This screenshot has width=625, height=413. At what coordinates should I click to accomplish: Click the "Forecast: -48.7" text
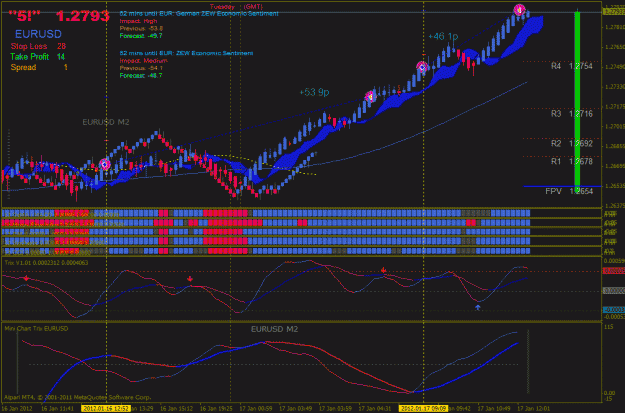[x=141, y=75]
